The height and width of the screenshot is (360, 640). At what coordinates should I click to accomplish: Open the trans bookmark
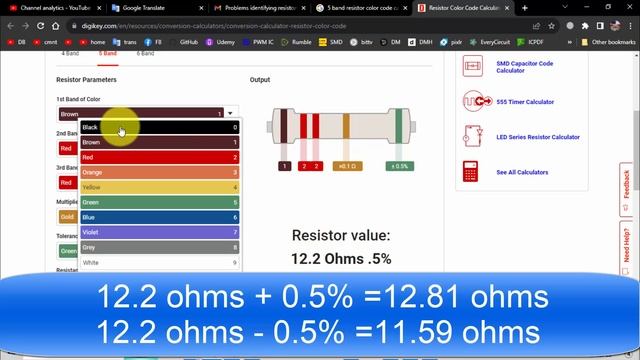click(125, 42)
